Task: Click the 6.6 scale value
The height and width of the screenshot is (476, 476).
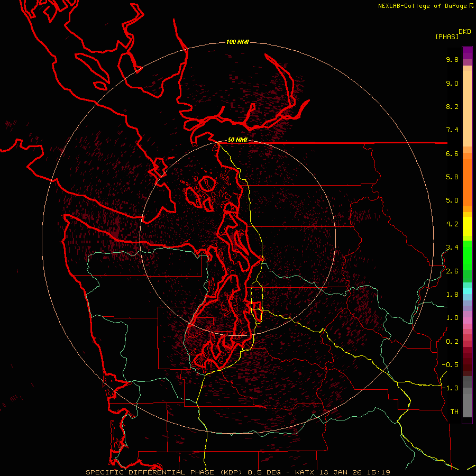Action: click(x=452, y=153)
